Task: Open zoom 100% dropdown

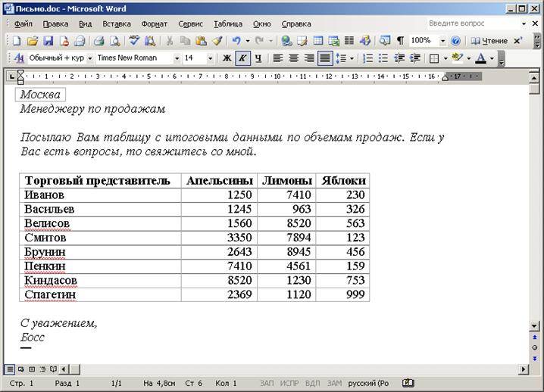Action: (x=442, y=41)
